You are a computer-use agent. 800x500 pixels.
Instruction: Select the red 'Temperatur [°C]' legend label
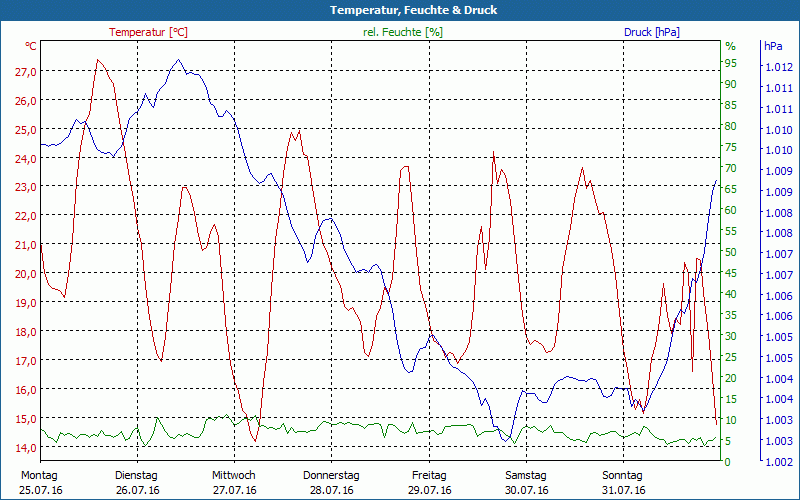pos(148,32)
